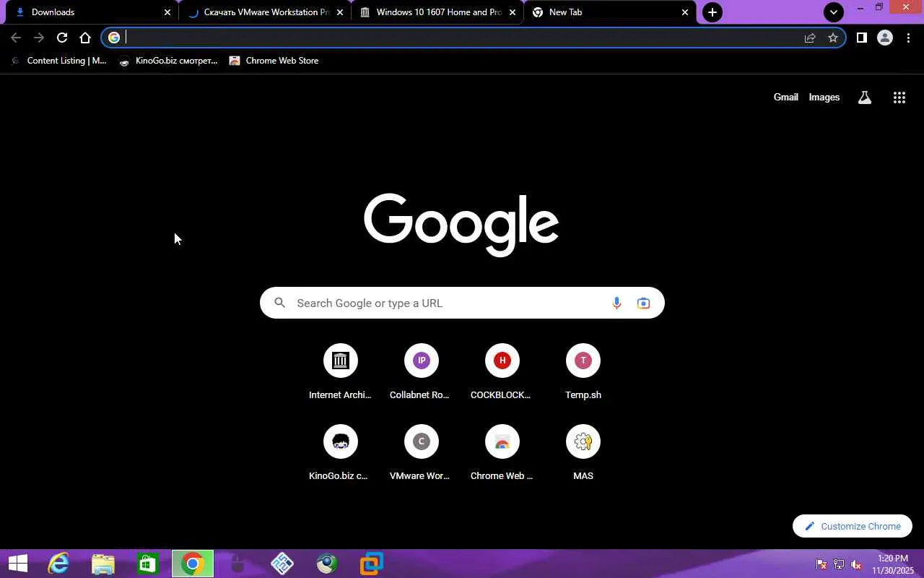Open the Chrome three-dot menu

pyautogui.click(x=908, y=38)
